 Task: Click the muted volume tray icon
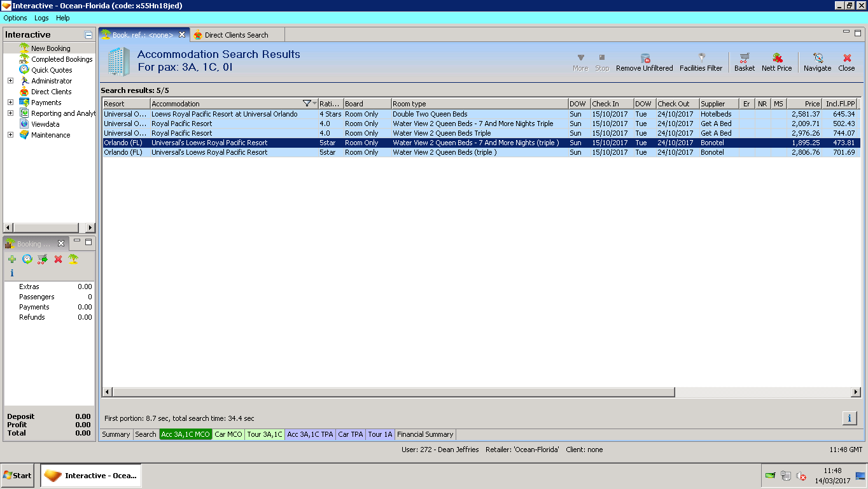click(801, 476)
